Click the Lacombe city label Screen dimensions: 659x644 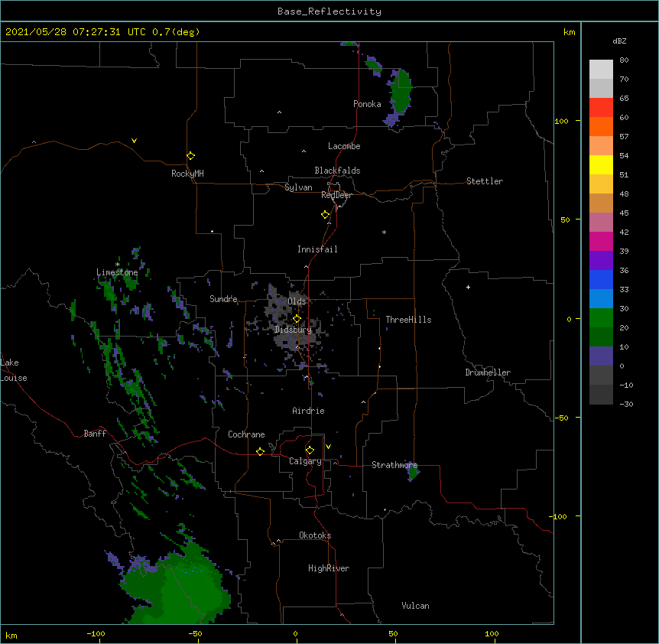pos(344,146)
